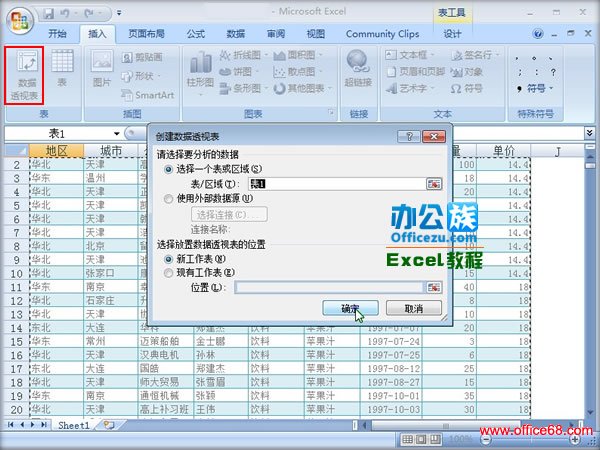Open the Community Clips tab
This screenshot has width=600, height=450.
pos(383,34)
